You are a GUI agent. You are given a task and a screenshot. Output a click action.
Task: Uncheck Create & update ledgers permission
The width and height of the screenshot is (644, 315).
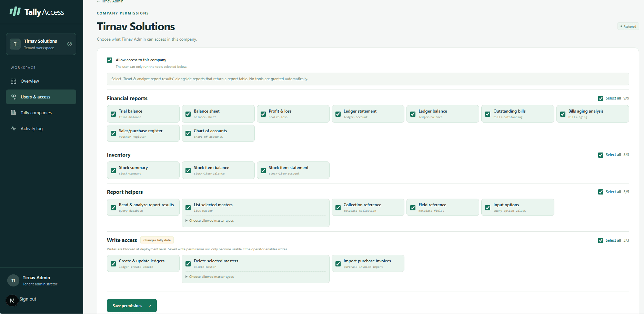pos(113,264)
